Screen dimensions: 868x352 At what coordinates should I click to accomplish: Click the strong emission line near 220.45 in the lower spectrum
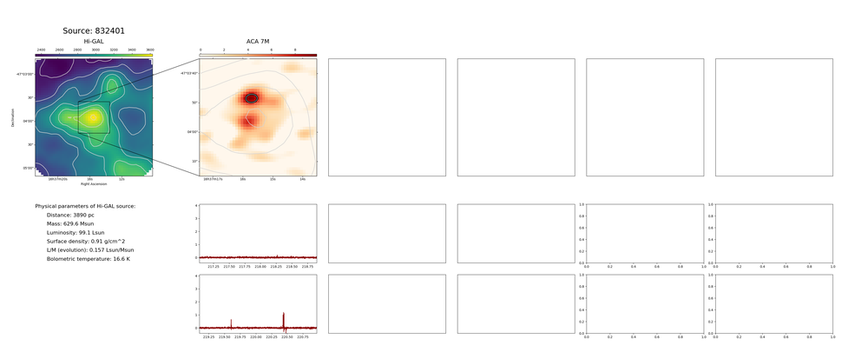tap(284, 322)
